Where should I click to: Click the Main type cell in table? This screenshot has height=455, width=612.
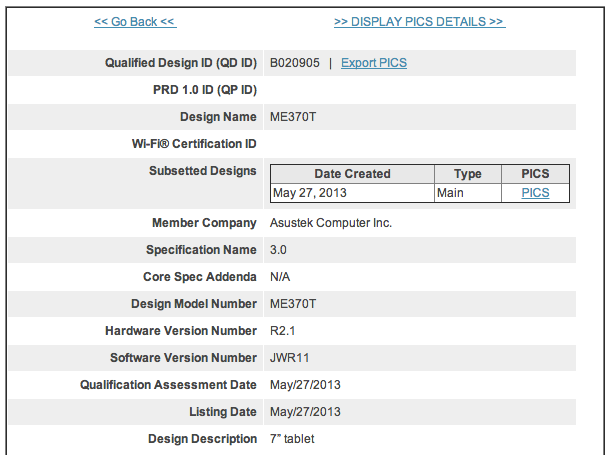[450, 193]
